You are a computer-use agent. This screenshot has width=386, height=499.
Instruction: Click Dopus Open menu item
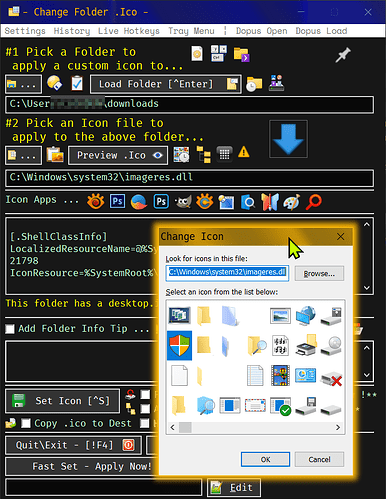pyautogui.click(x=262, y=31)
